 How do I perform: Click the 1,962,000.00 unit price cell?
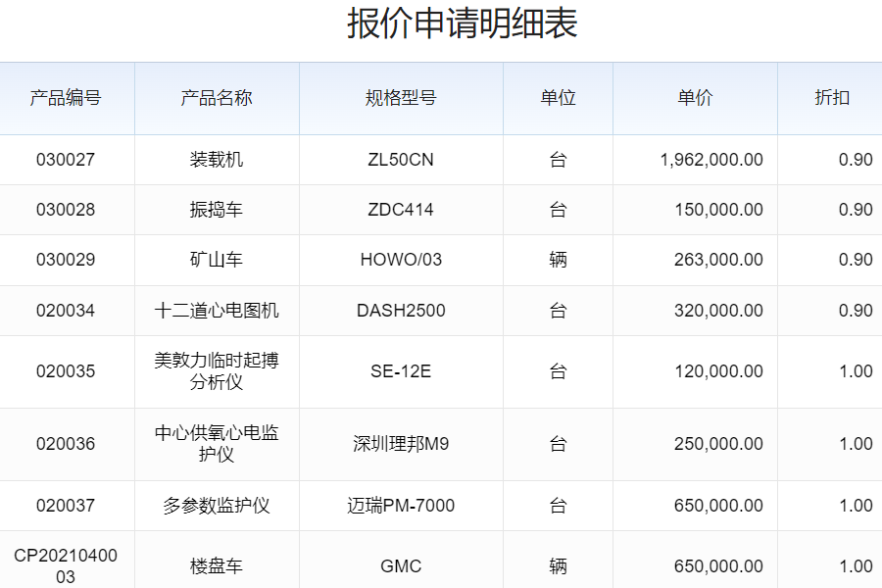coord(711,160)
